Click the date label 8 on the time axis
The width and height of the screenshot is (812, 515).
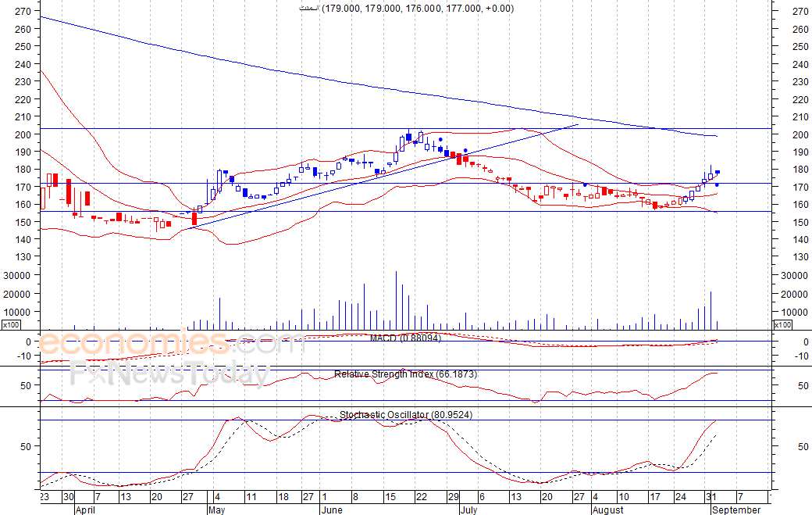coord(355,497)
